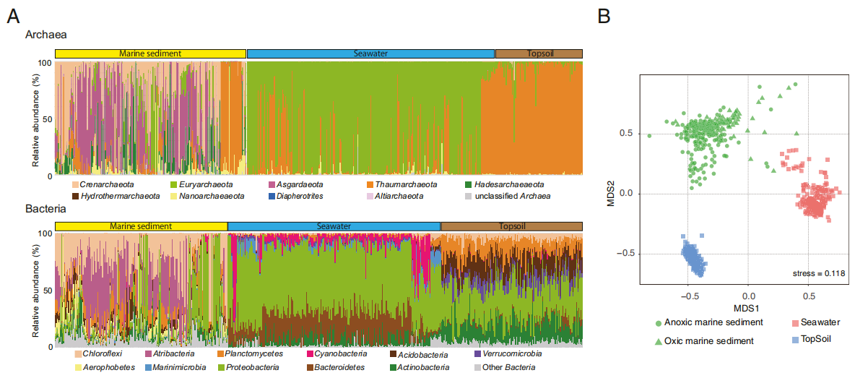Click the green triangle Oxic marine sediment marker
Image resolution: width=868 pixels, height=378 pixels.
[658, 340]
